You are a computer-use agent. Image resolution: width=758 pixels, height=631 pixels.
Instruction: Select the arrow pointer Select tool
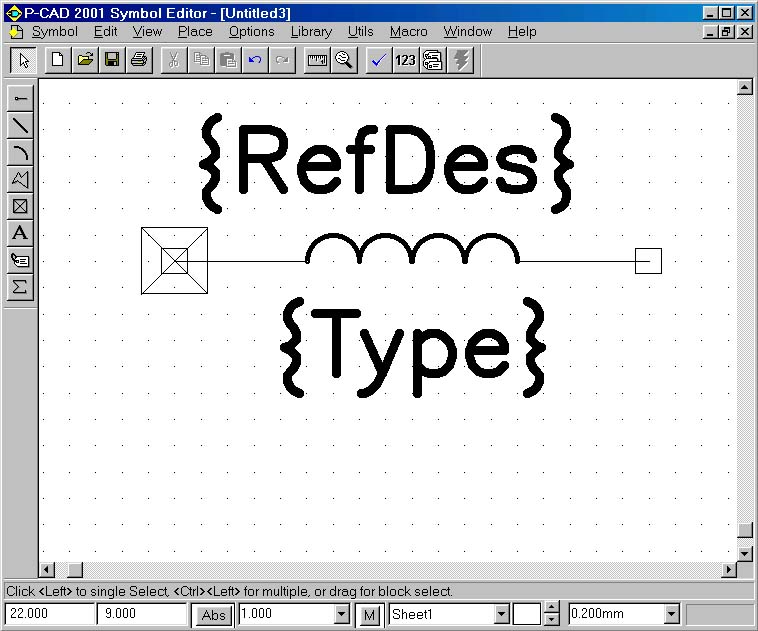(23, 60)
